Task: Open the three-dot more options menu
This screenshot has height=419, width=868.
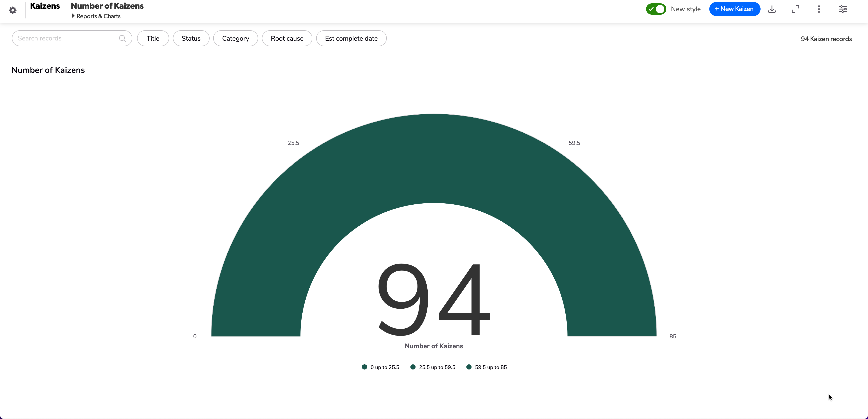Action: [x=819, y=9]
